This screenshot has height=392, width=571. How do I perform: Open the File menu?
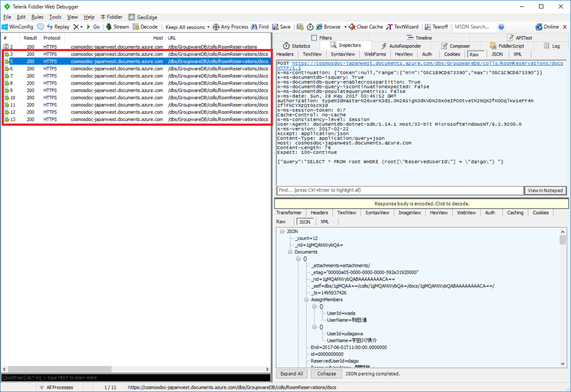coord(7,17)
